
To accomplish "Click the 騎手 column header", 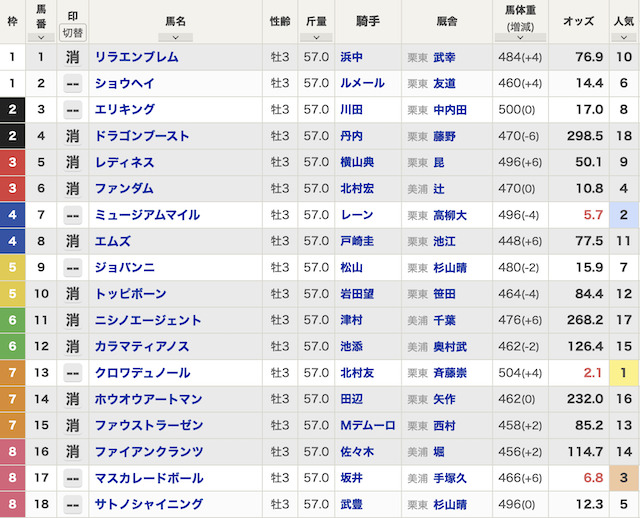I will pyautogui.click(x=368, y=21).
